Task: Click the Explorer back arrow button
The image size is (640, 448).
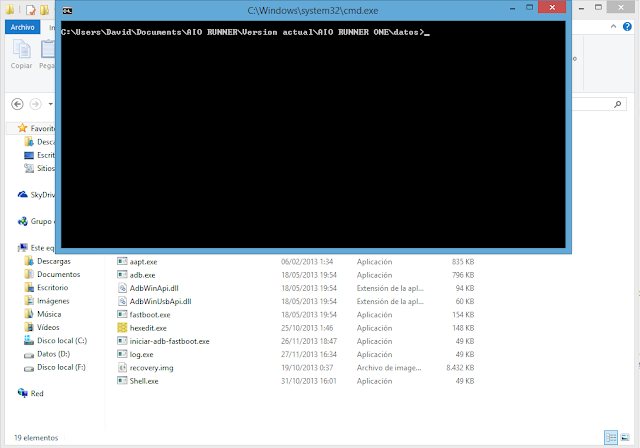Action: coord(17,104)
